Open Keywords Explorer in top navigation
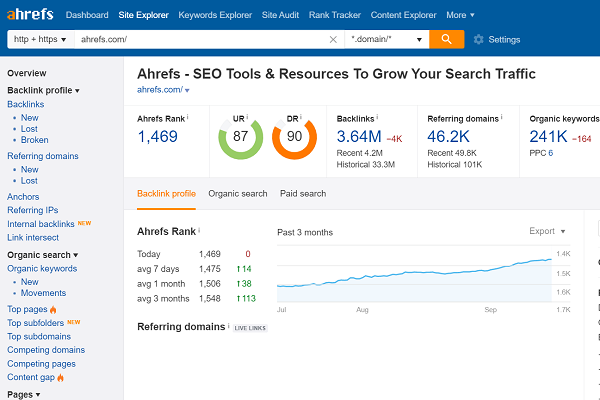600x400 pixels. pyautogui.click(x=215, y=15)
